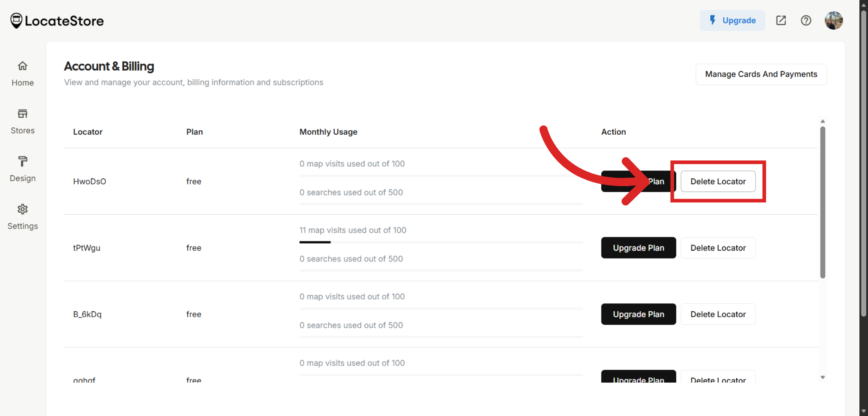This screenshot has width=868, height=416.
Task: Click the Upgrade button in top bar
Action: pos(739,20)
